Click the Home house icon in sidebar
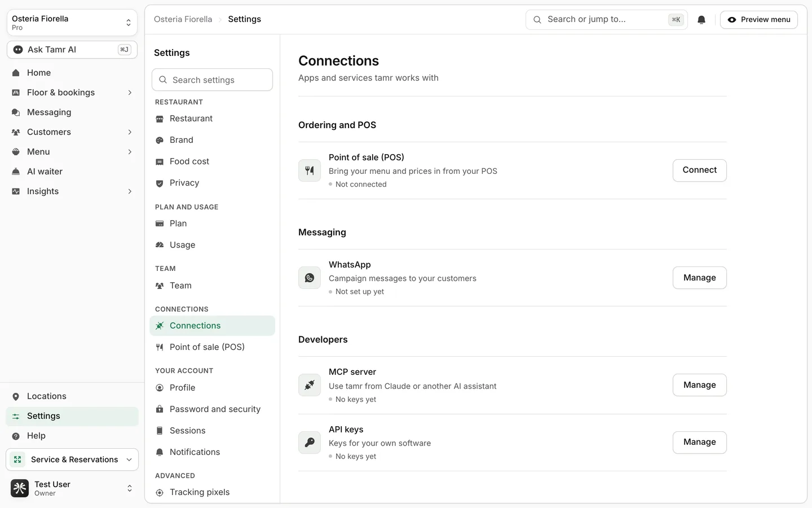This screenshot has width=812, height=508. point(16,73)
